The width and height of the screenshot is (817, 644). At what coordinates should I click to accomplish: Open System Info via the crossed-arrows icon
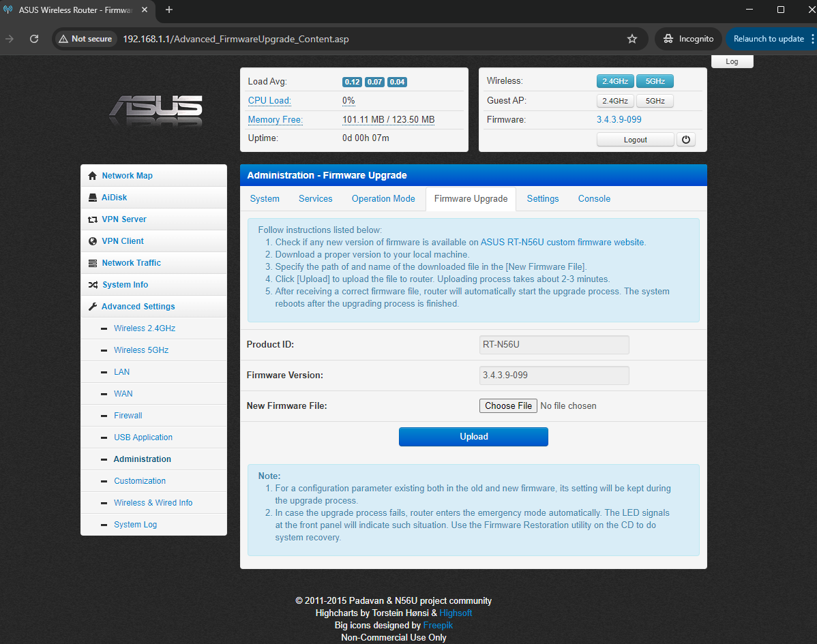(92, 284)
